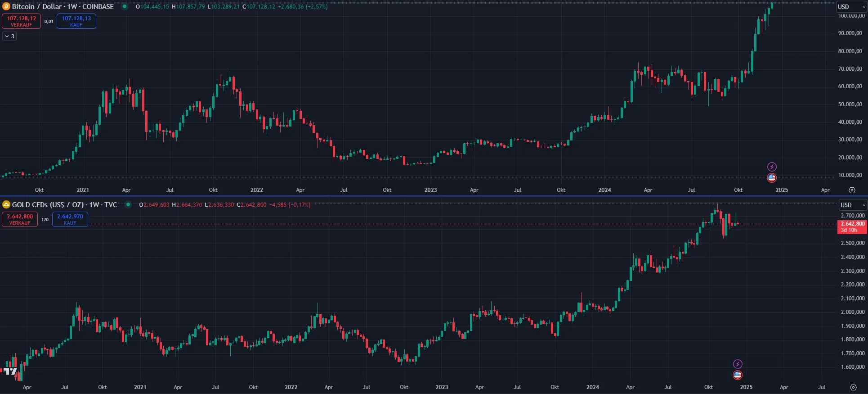Image resolution: width=868 pixels, height=394 pixels.
Task: Open the USD currency dropdown on Gold chart
Action: point(853,205)
